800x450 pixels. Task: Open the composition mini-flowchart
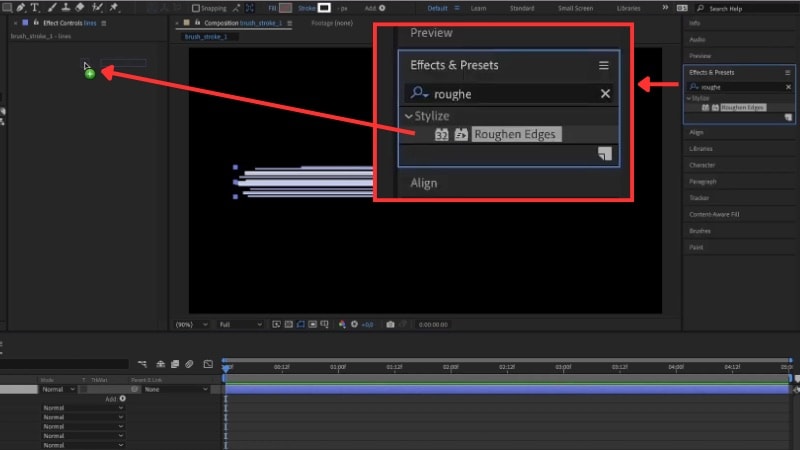[x=142, y=364]
